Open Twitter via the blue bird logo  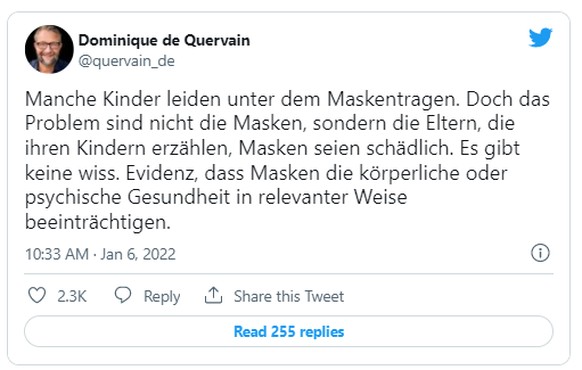[x=540, y=37]
